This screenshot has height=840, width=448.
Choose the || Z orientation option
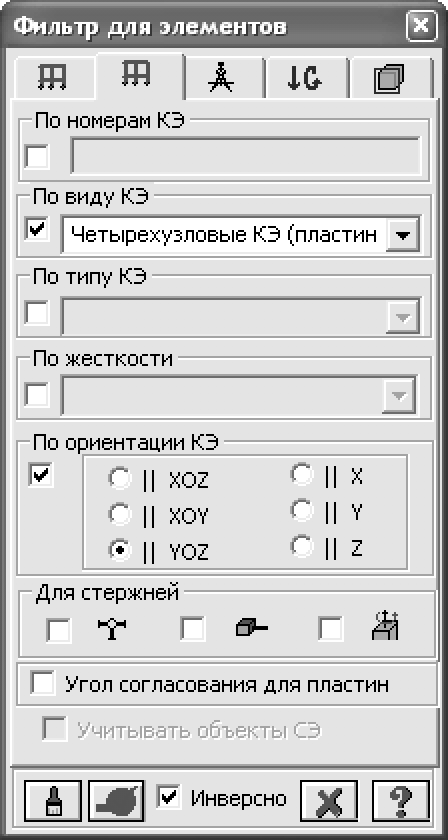[302, 546]
